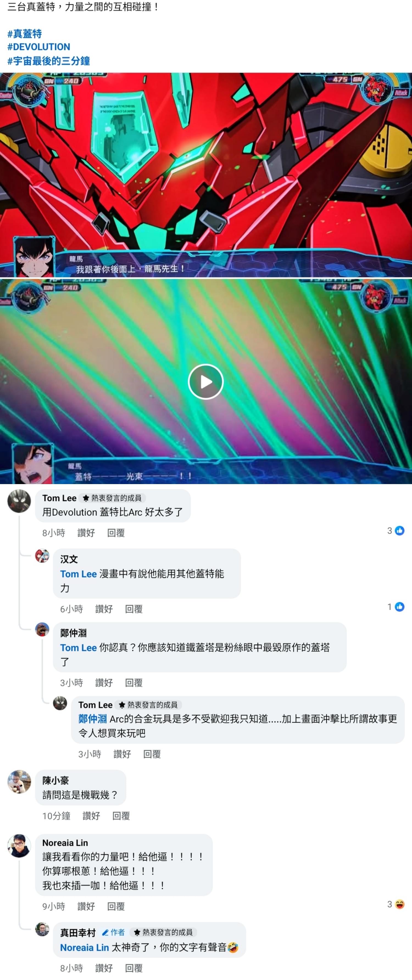Screen dimensions: 412x980
Task: Open Tom Lee's profile avatar on top comment
Action: (x=19, y=501)
